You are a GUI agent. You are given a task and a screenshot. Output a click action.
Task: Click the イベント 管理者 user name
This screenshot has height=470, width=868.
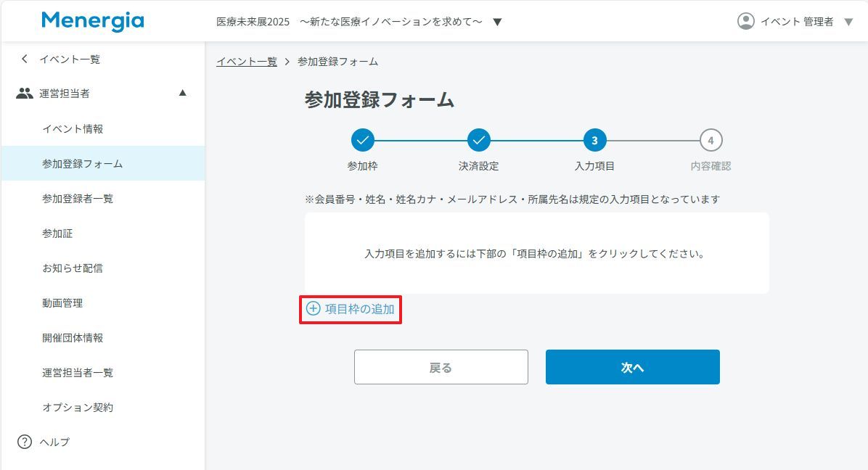click(797, 22)
